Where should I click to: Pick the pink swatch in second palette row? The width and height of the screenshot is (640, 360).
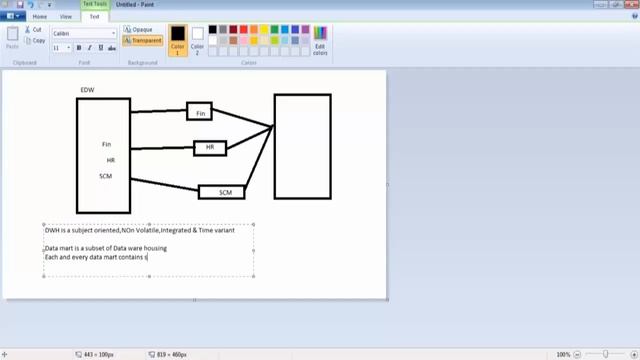[x=244, y=40]
